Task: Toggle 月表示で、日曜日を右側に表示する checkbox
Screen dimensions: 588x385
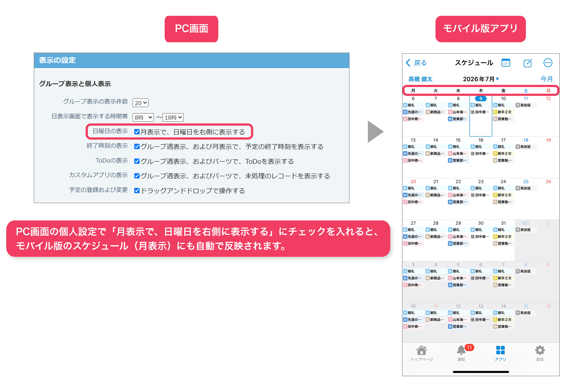Action: 137,132
